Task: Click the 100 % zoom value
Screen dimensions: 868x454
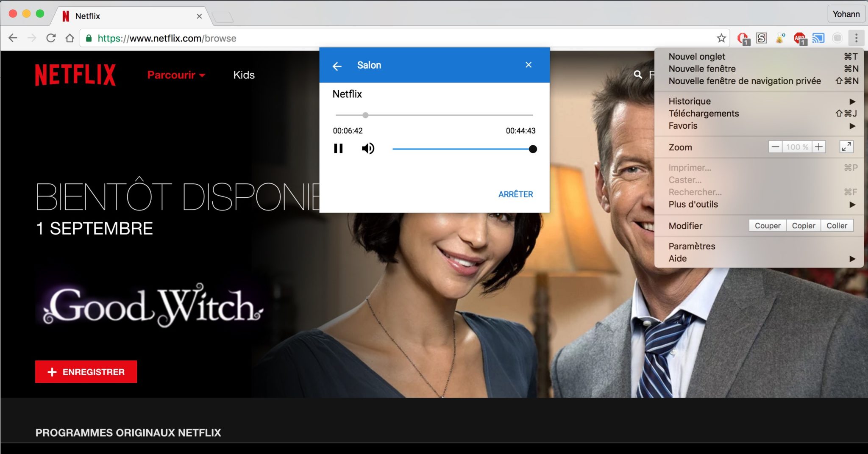Action: click(x=797, y=147)
